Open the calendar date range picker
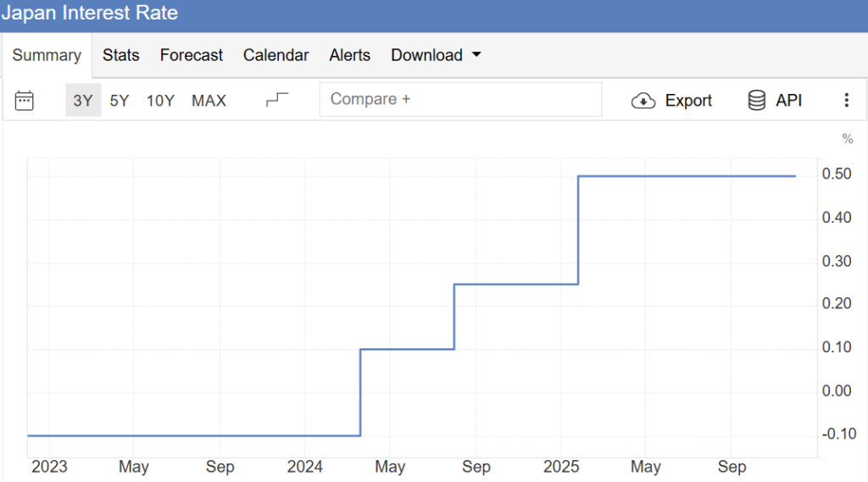This screenshot has height=482, width=868. coord(25,101)
